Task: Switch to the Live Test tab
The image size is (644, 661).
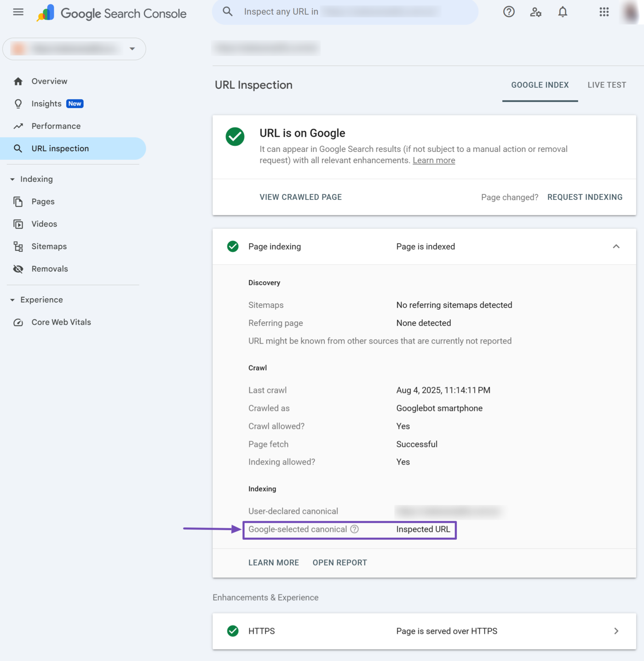Action: tap(607, 85)
